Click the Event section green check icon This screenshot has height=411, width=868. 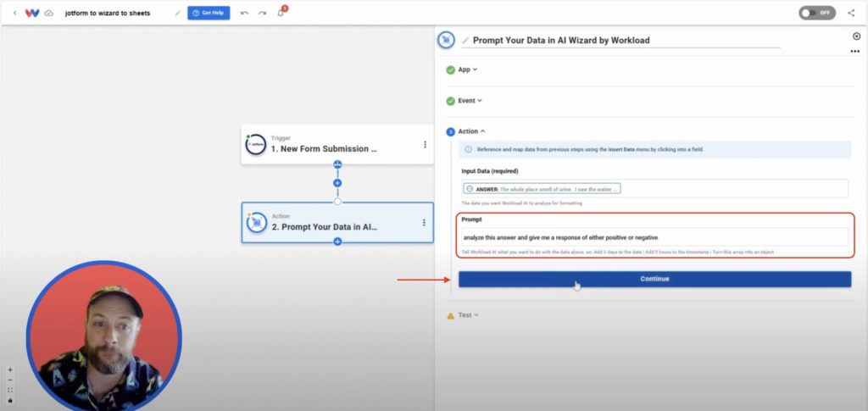(451, 101)
